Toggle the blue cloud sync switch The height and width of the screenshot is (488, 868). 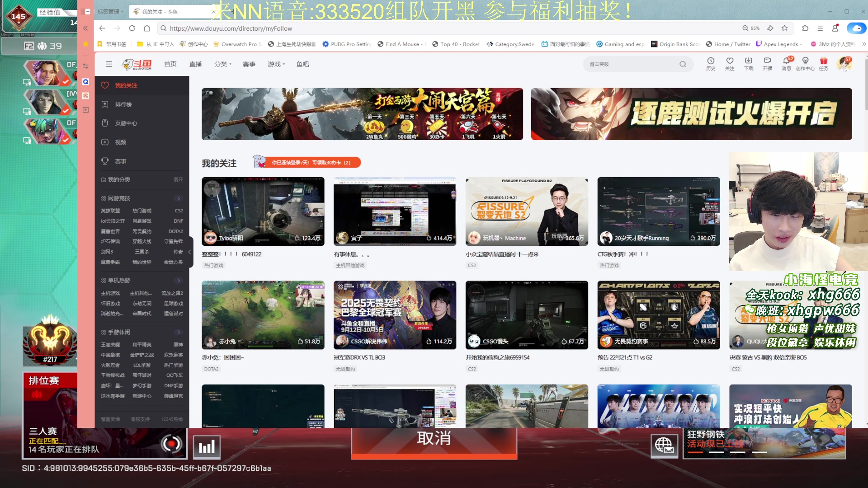tap(856, 28)
